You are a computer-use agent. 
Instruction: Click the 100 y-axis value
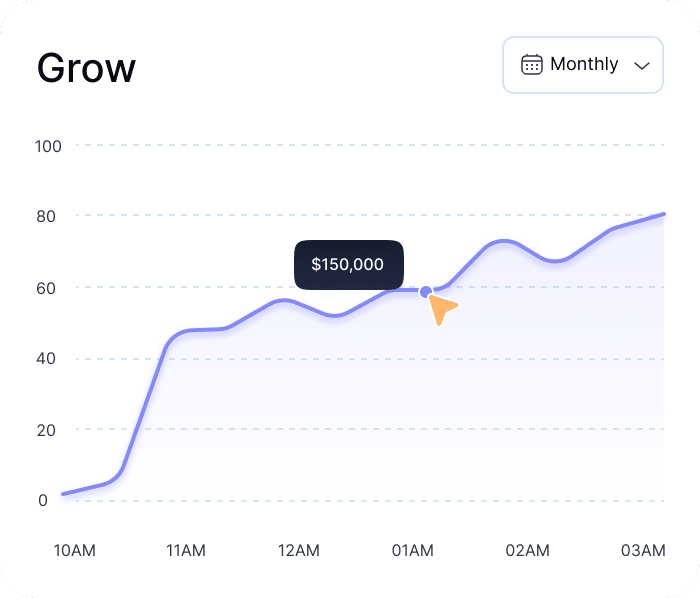(48, 146)
